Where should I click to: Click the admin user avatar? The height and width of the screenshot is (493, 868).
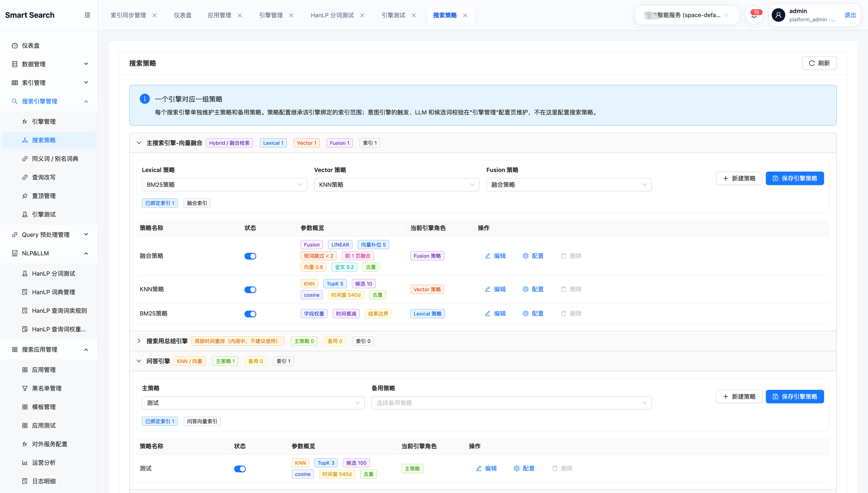click(x=778, y=15)
